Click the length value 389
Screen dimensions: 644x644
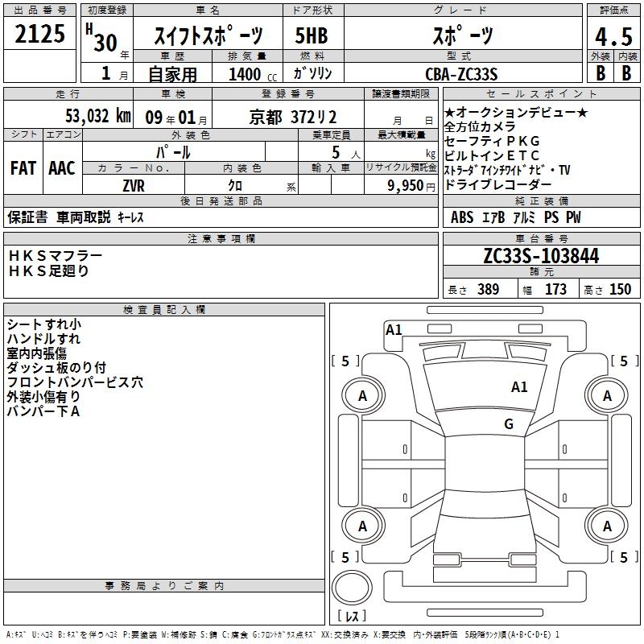tap(488, 289)
